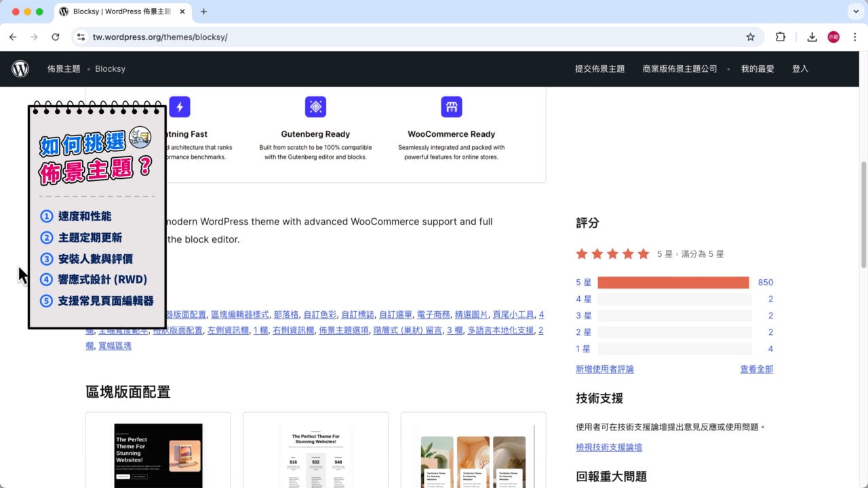Image resolution: width=868 pixels, height=488 pixels.
Task: Click the first dark block pattern thumbnail
Action: (x=158, y=454)
